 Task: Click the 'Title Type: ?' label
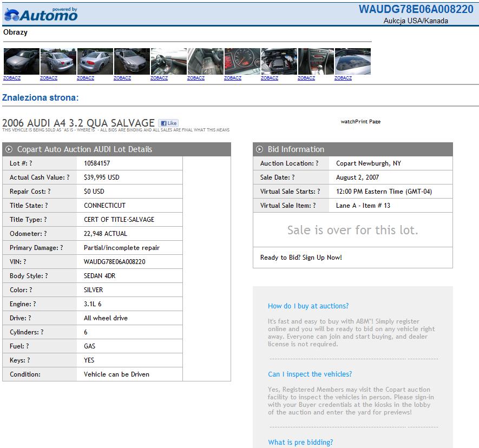28,220
